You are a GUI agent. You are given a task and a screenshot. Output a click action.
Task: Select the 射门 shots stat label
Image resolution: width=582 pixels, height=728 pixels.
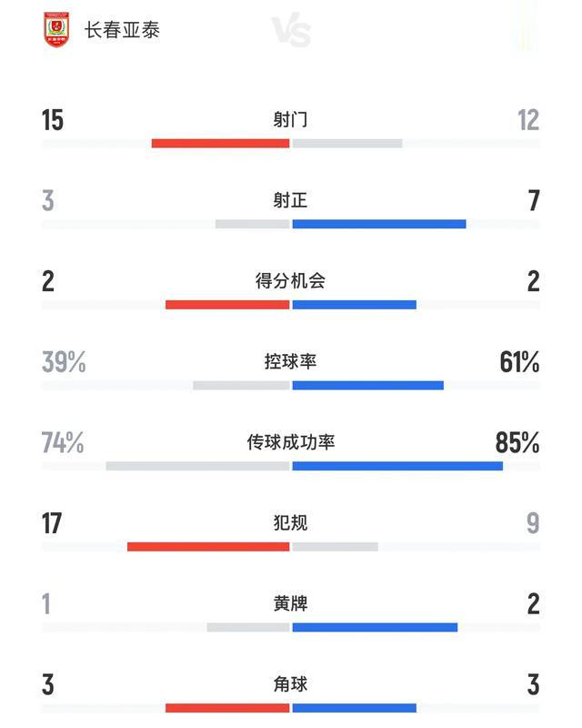pyautogui.click(x=290, y=120)
